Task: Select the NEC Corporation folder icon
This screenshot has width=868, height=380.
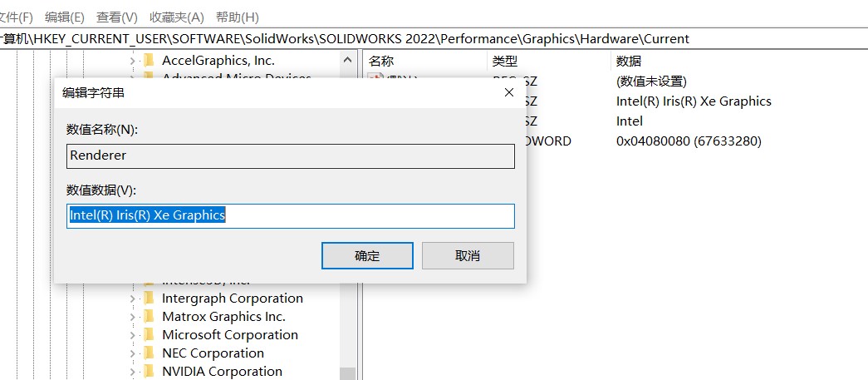Action: point(149,353)
